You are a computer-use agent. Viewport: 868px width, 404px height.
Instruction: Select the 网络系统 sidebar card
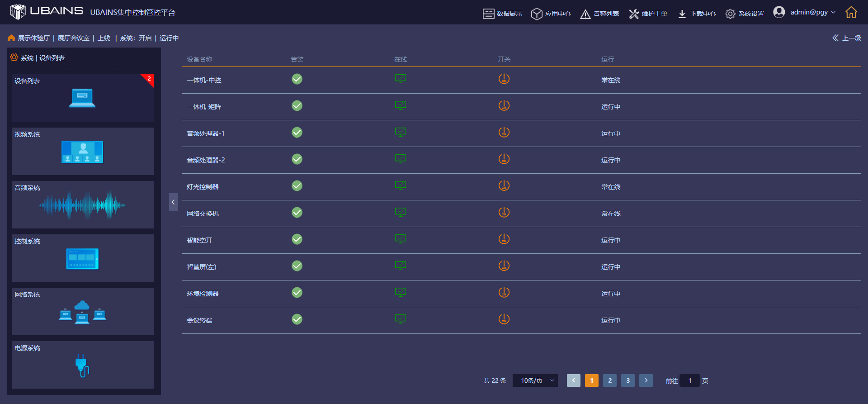coord(83,311)
